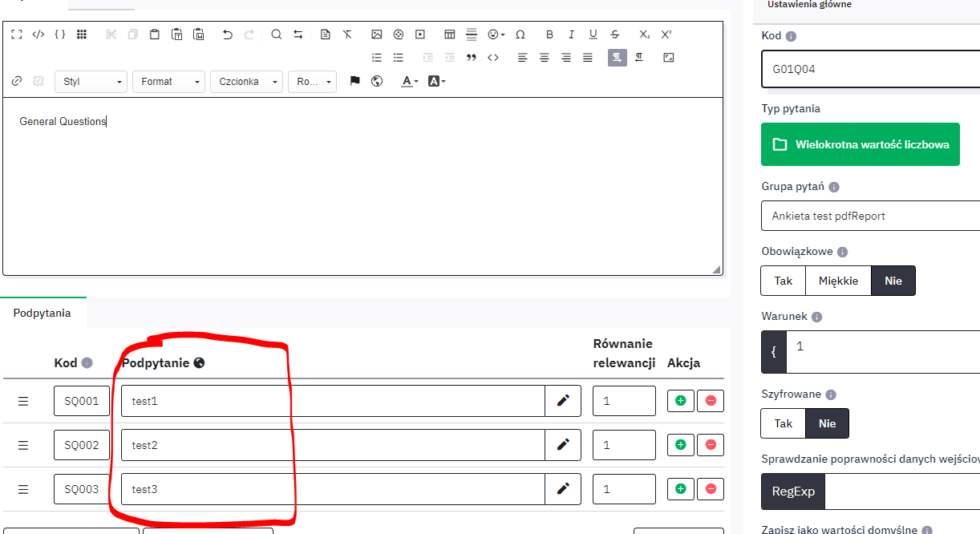This screenshot has height=534, width=980.
Task: Click the test3 subquestion text field
Action: coord(333,489)
